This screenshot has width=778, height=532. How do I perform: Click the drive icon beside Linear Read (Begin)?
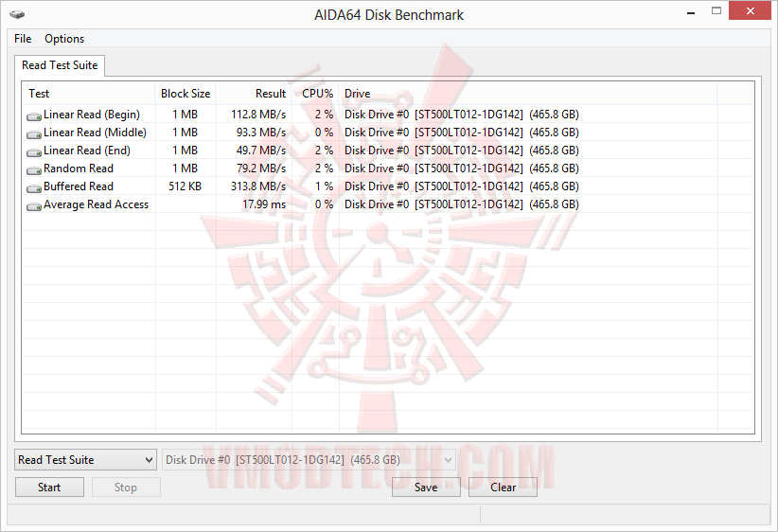click(x=34, y=116)
